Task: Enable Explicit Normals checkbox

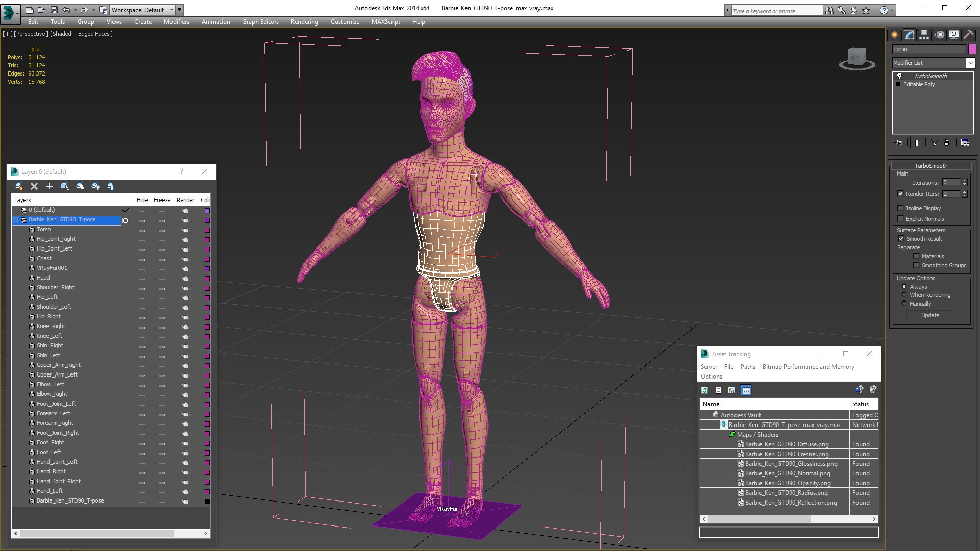Action: [901, 219]
